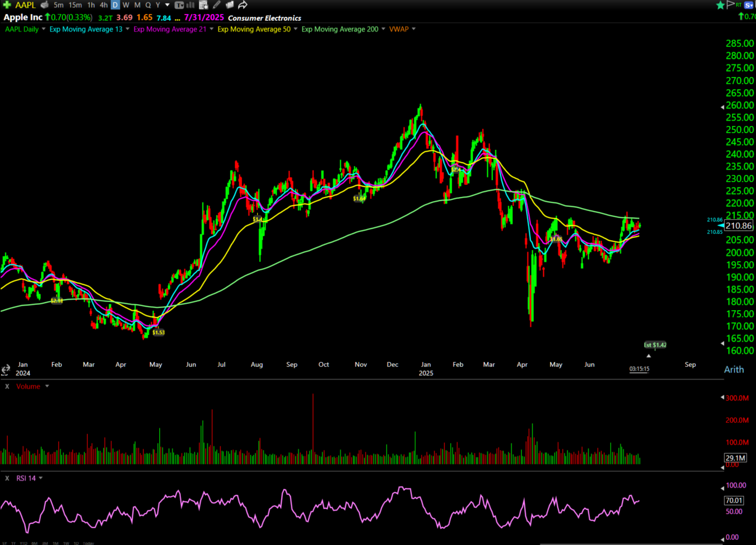Screen dimensions: 756x545
Task: Click the AAPL ticker symbol field
Action: [x=26, y=5]
